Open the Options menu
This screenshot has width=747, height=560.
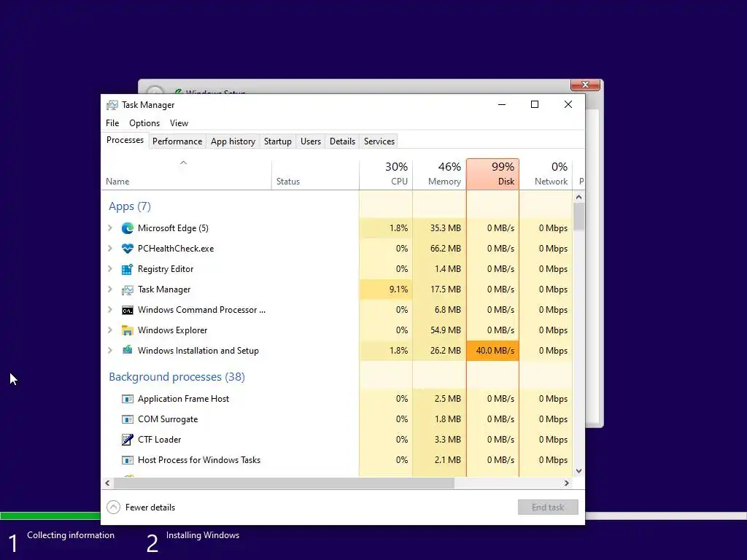click(144, 122)
